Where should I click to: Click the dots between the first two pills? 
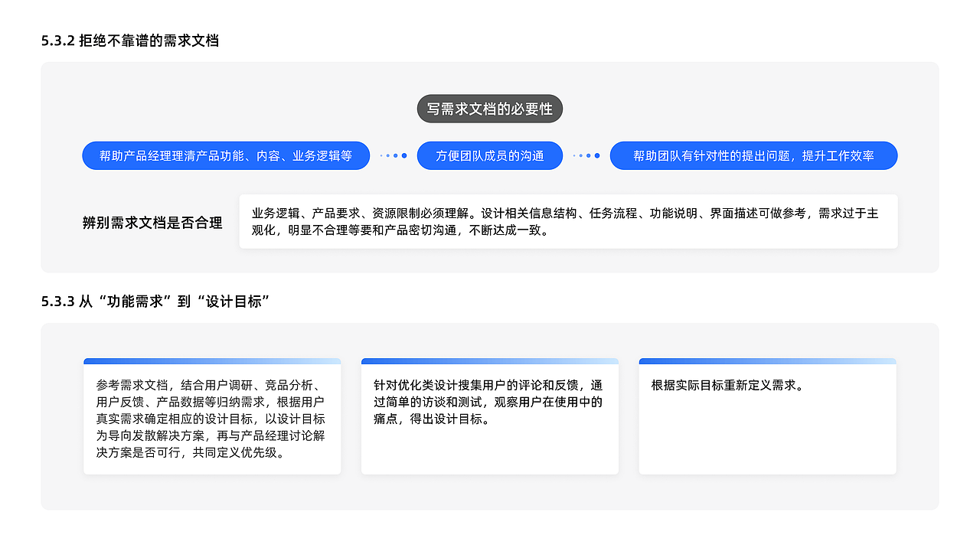coord(393,155)
